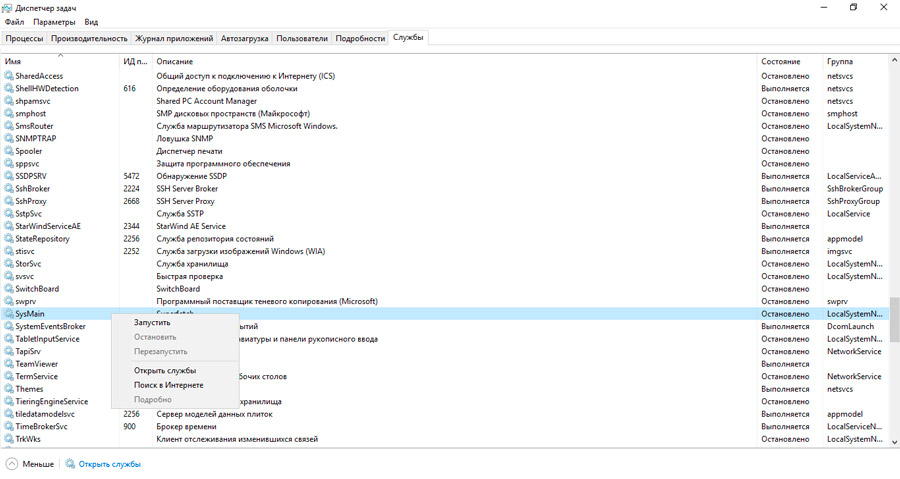Click Open Services in context menu
The image size is (900, 479).
(x=165, y=370)
